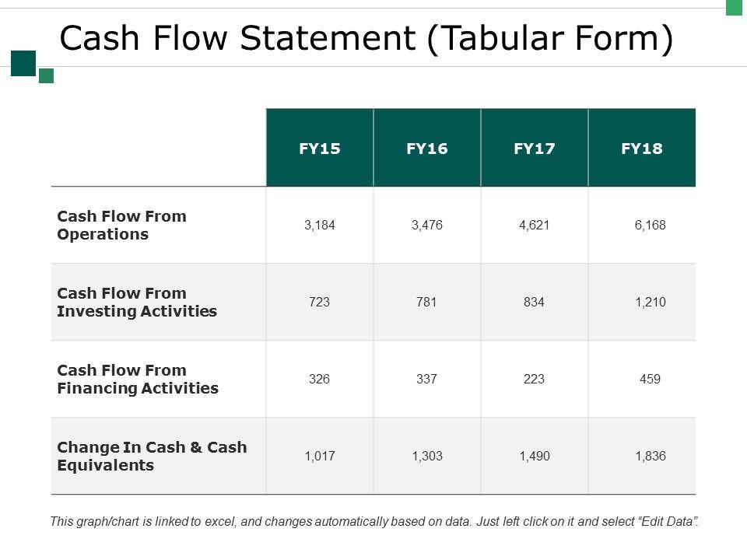Screen dimensions: 747x560
Task: Select the 'Cash Flow From Financing Activities' label
Action: (x=138, y=379)
